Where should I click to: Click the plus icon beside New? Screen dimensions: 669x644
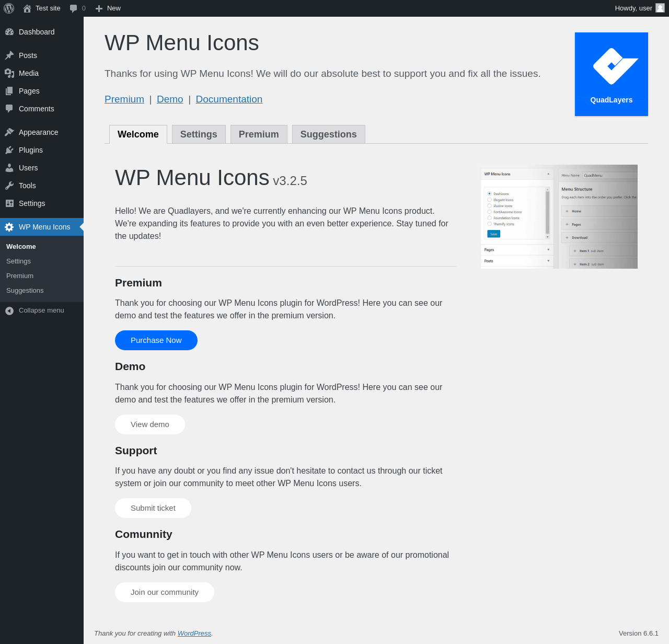99,8
